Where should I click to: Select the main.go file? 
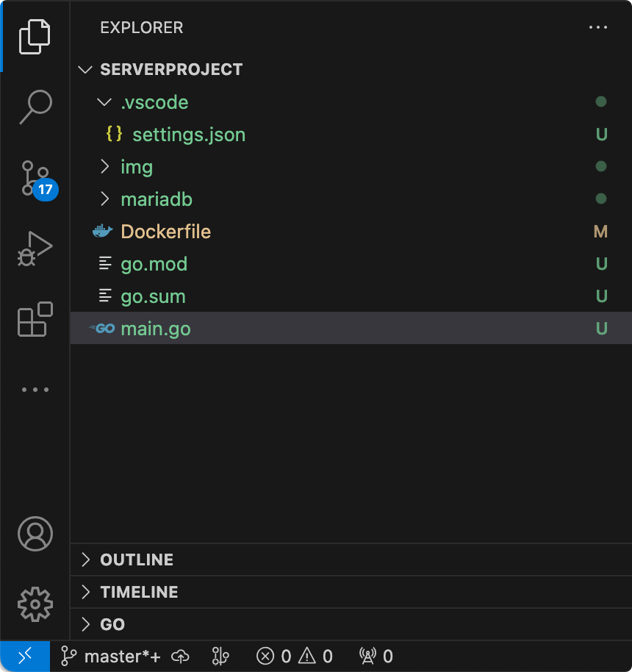tap(155, 328)
